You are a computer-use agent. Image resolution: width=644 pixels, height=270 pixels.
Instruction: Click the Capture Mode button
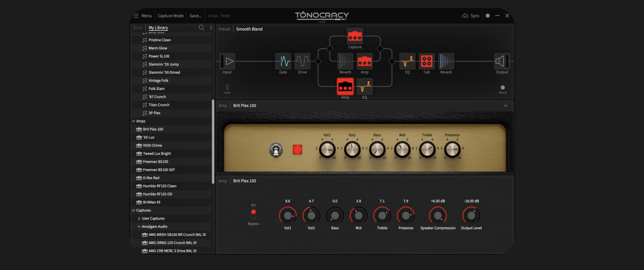170,16
